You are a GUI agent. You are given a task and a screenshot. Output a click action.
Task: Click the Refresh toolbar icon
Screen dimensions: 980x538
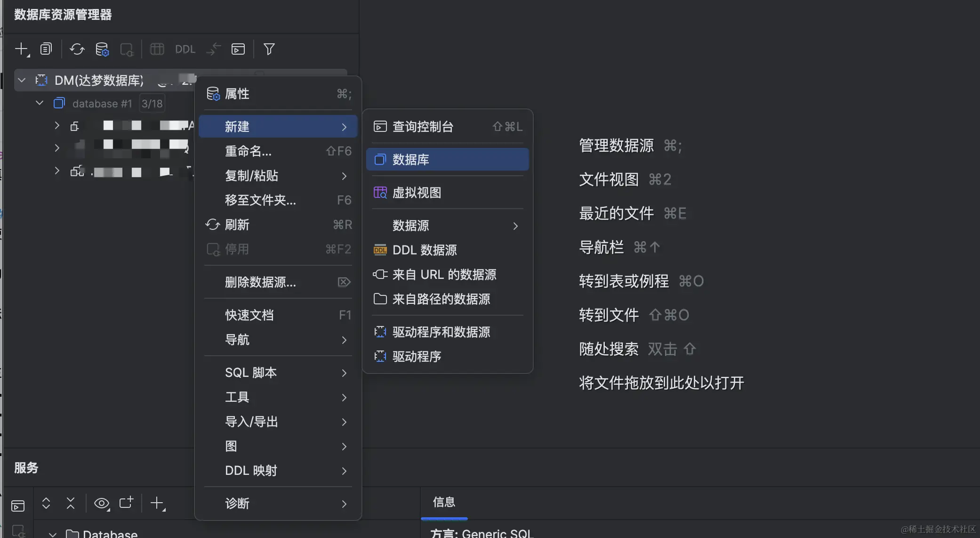point(77,49)
